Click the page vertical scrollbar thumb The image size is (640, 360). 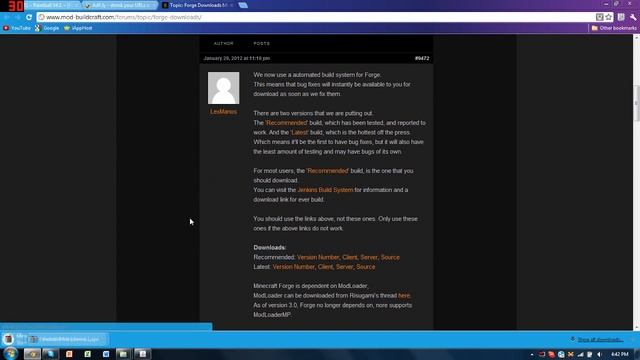tap(636, 103)
